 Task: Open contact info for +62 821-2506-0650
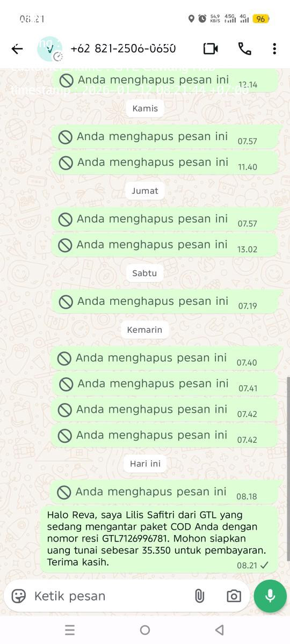click(x=123, y=48)
